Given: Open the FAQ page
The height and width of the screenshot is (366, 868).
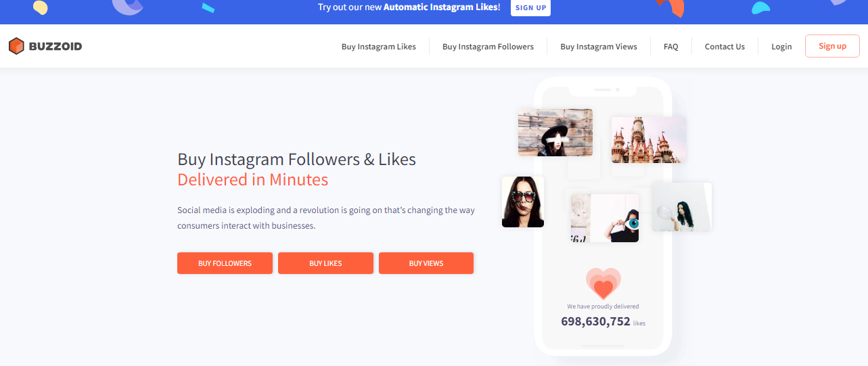Looking at the screenshot, I should (671, 47).
